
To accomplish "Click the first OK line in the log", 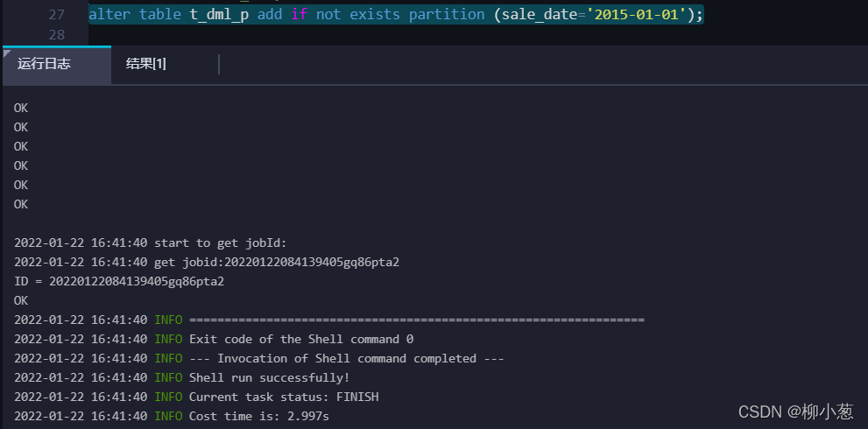I will pos(21,108).
